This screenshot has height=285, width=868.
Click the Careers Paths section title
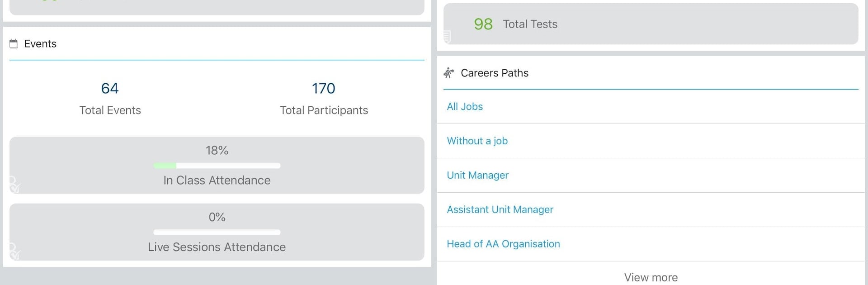coord(495,73)
